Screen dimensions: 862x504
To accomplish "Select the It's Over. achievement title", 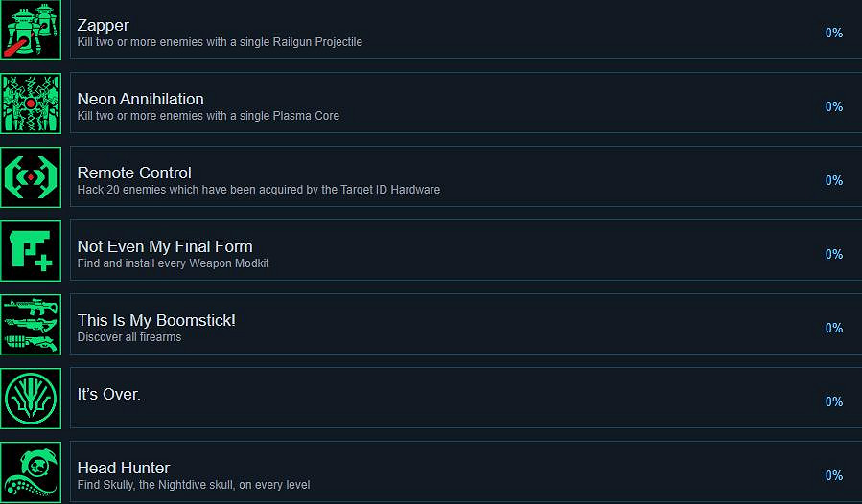I will [x=108, y=394].
